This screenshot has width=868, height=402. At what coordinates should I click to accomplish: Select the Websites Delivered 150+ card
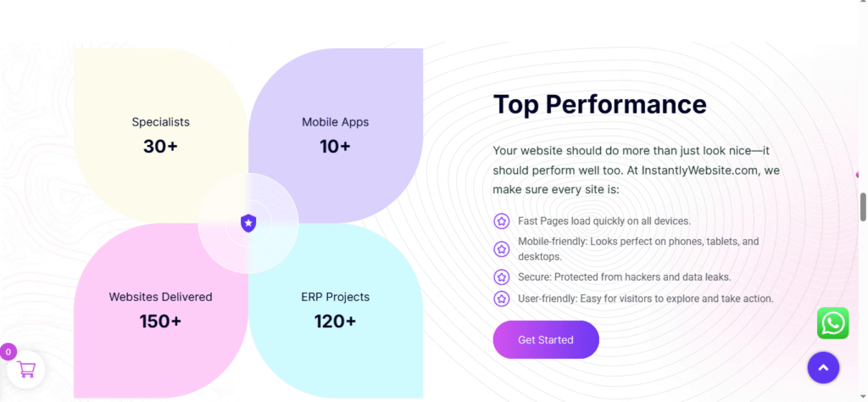click(x=160, y=310)
